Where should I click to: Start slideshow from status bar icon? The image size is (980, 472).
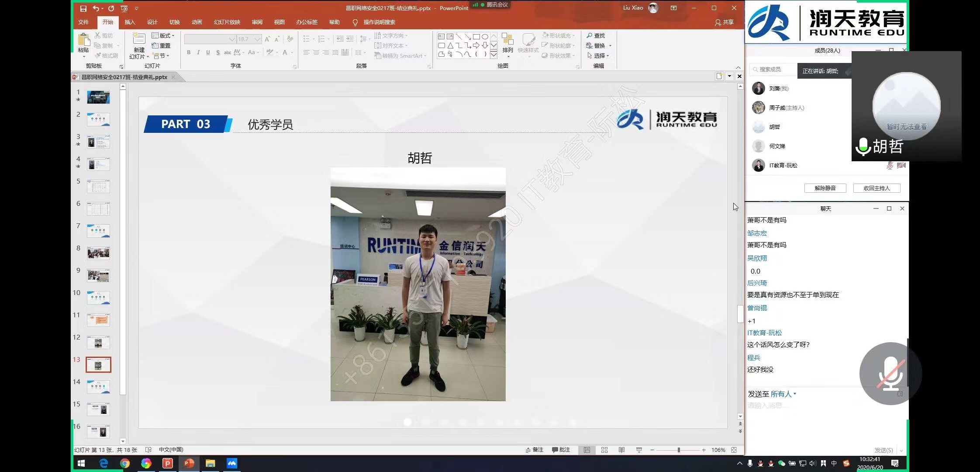(639, 450)
